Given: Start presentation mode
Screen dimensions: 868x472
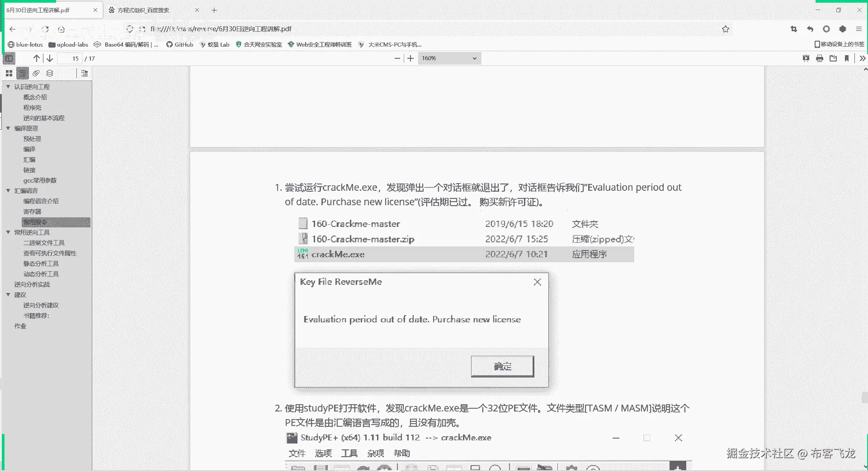Looking at the screenshot, I should pyautogui.click(x=806, y=58).
